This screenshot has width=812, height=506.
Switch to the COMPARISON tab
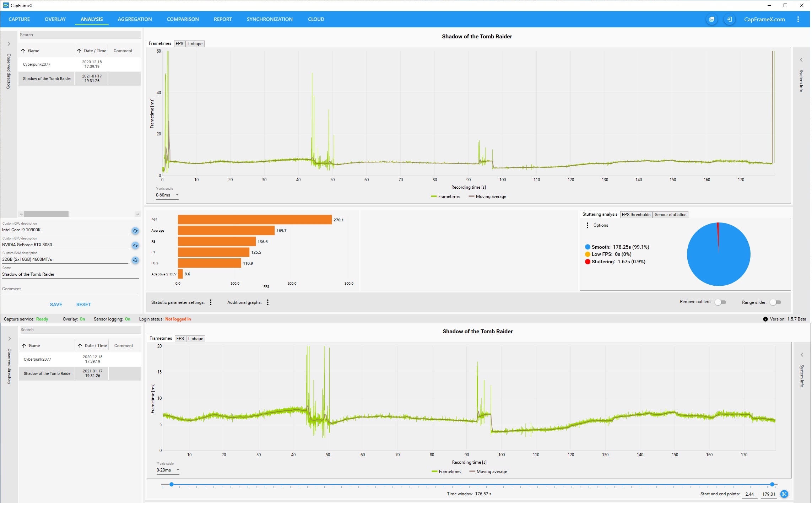coord(183,19)
